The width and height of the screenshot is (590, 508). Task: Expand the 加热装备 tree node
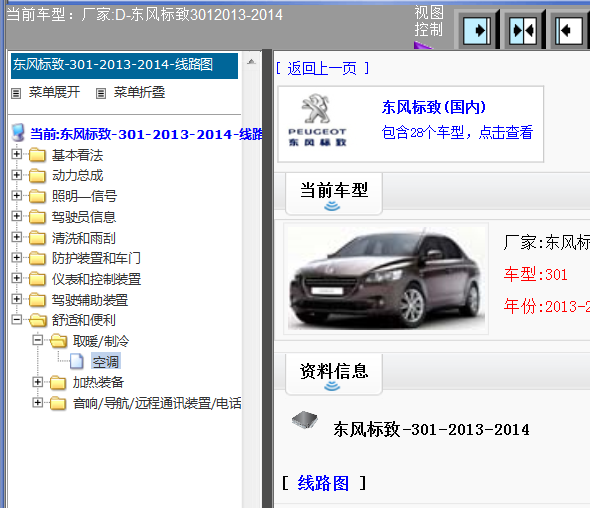pyautogui.click(x=37, y=382)
